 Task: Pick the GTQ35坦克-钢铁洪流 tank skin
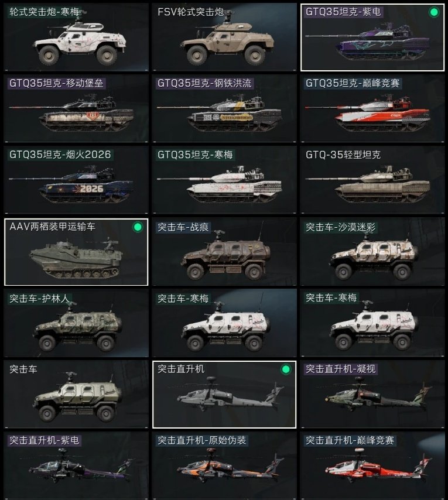pyautogui.click(x=224, y=108)
